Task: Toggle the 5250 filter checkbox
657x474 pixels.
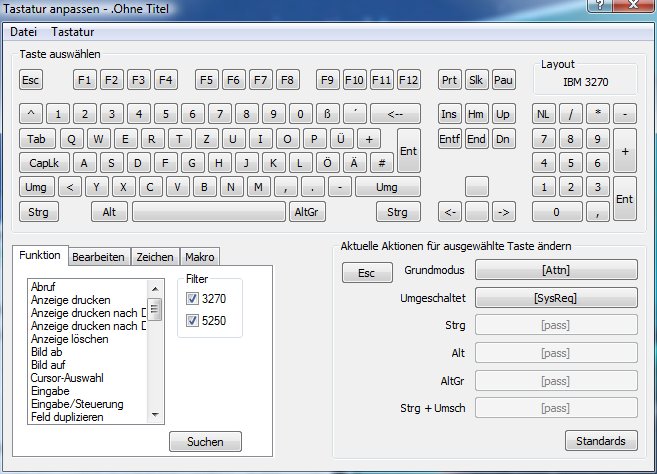Action: (x=193, y=320)
